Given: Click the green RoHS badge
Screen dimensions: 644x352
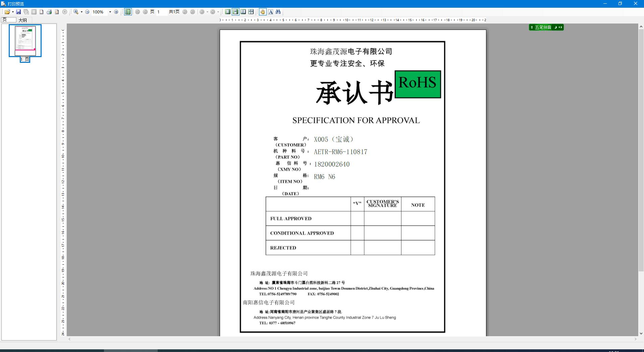Looking at the screenshot, I should pyautogui.click(x=418, y=84).
